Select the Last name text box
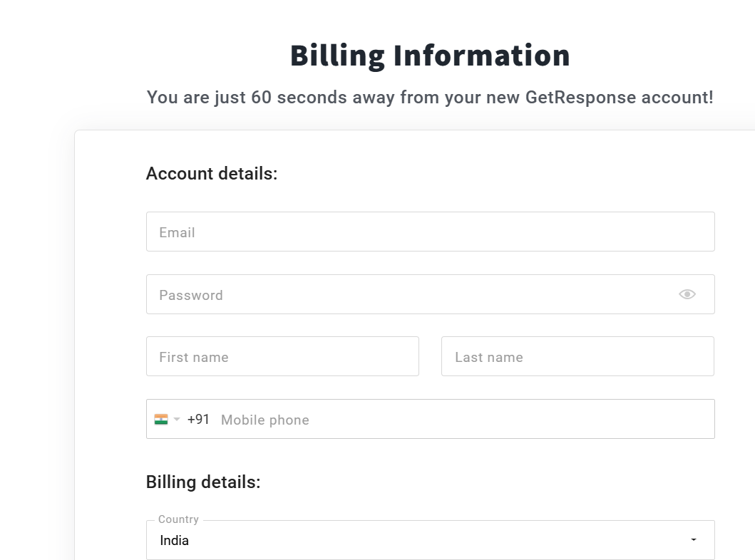Image resolution: width=755 pixels, height=560 pixels. tap(577, 356)
